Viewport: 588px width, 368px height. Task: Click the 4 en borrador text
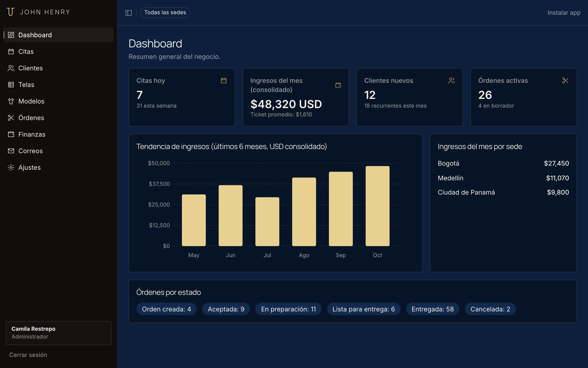pyautogui.click(x=496, y=106)
